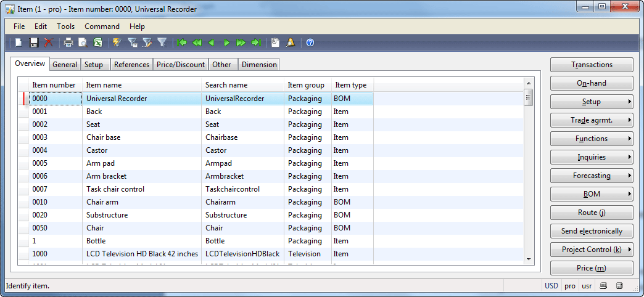This screenshot has height=297, width=644.
Task: Expand the Setup button menu on right
Action: pyautogui.click(x=592, y=102)
